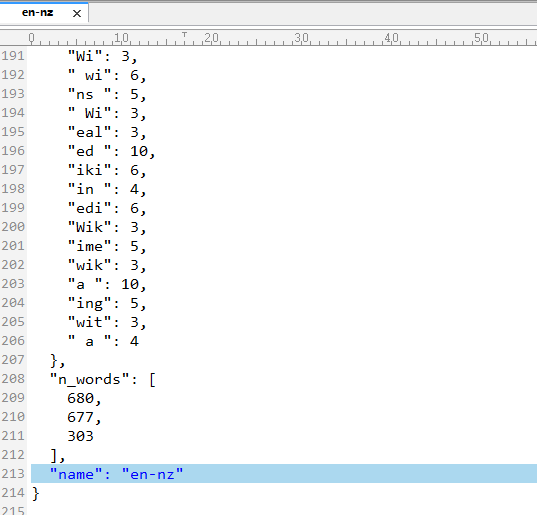Click the "ed ": 10 entry
537x515 pixels.
click(111, 151)
